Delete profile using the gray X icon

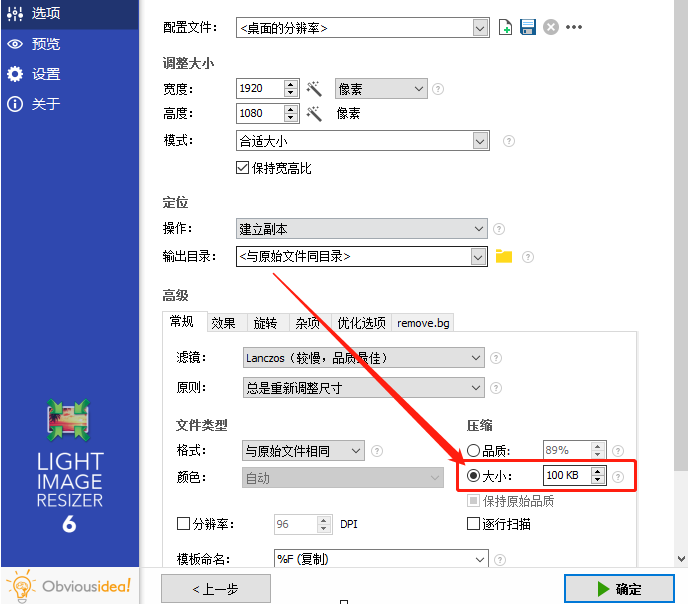(551, 27)
